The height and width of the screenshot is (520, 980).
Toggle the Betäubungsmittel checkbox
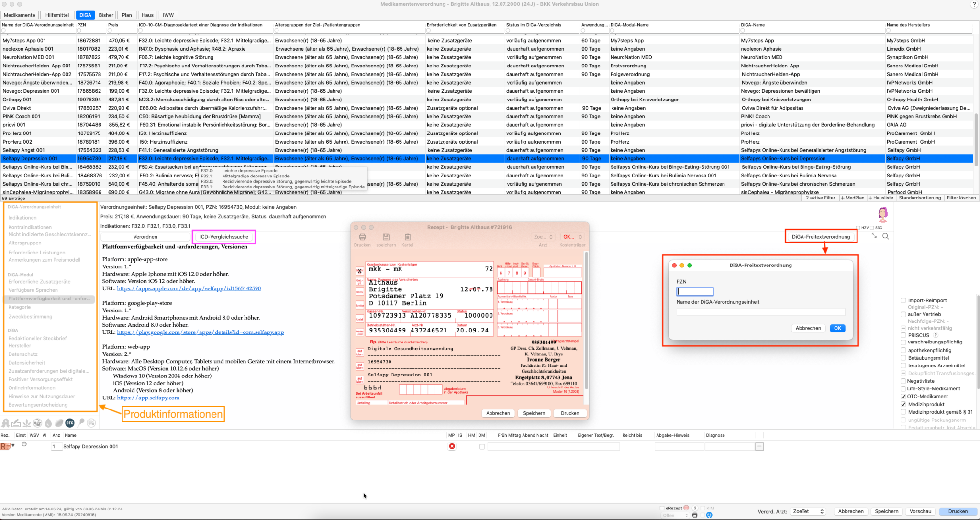pyautogui.click(x=903, y=358)
